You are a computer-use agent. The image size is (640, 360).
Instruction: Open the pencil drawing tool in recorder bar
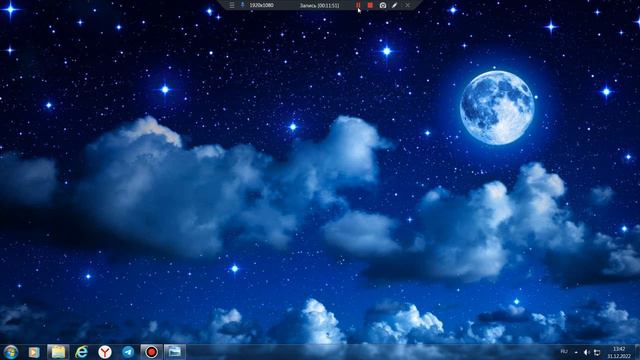pyautogui.click(x=394, y=5)
